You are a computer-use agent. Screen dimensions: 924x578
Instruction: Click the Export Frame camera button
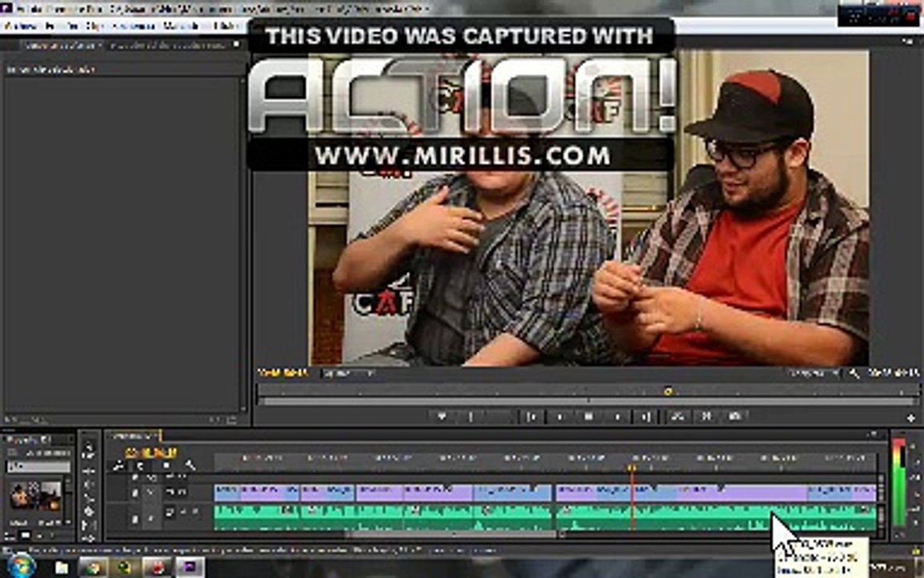pos(735,417)
